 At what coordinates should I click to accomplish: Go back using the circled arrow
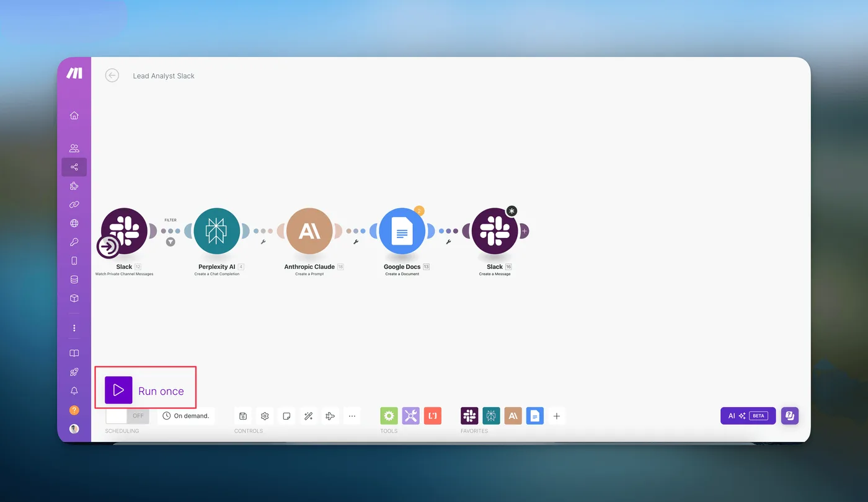[112, 76]
